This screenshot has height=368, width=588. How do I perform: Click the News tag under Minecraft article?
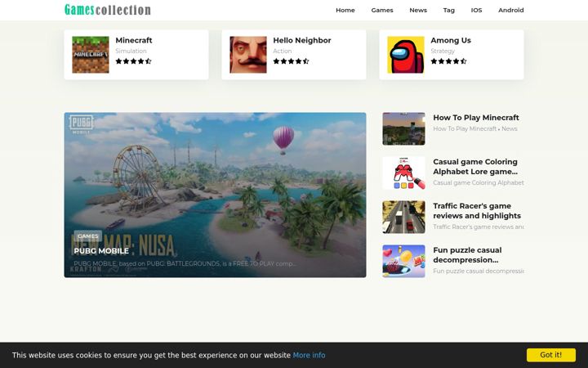coord(510,128)
